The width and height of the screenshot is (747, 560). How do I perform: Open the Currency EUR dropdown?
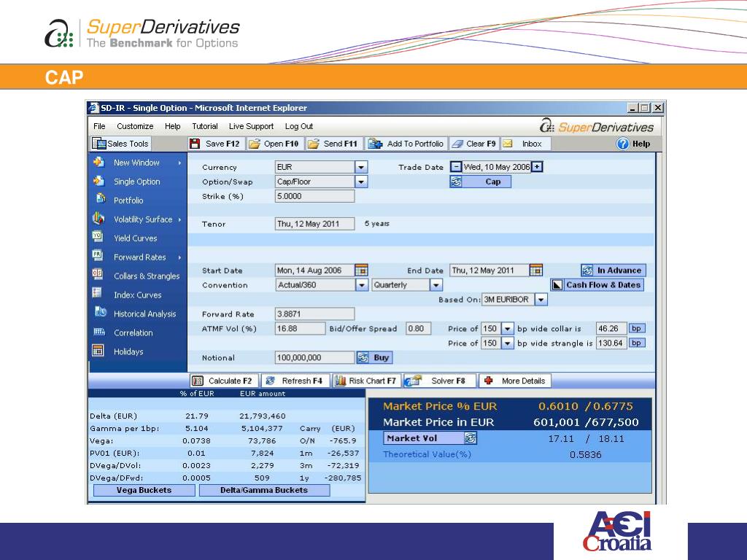[x=361, y=167]
